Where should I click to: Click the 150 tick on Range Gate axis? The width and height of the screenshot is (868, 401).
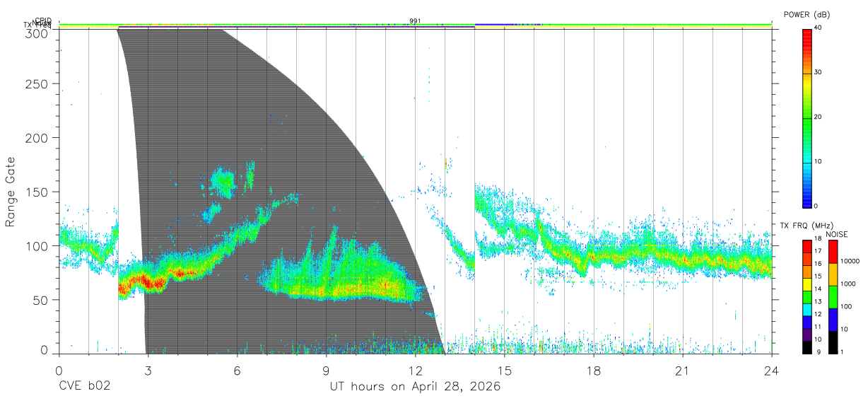point(37,192)
